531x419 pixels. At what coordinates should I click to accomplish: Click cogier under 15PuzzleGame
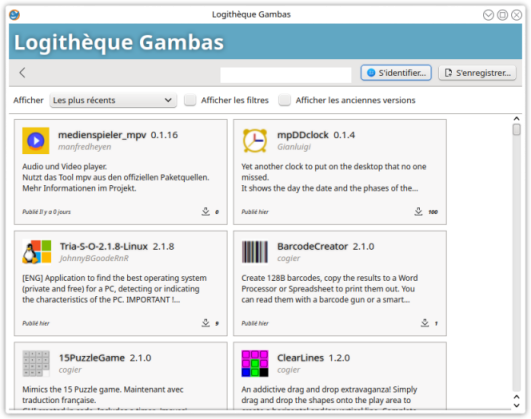[x=70, y=370]
